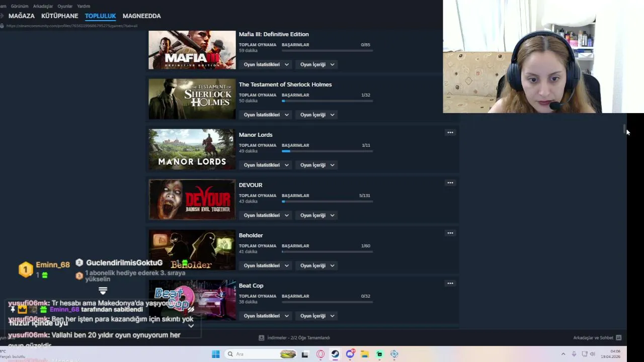Open Mafia III: Definitive Edition title link
The height and width of the screenshot is (362, 644).
pyautogui.click(x=274, y=34)
